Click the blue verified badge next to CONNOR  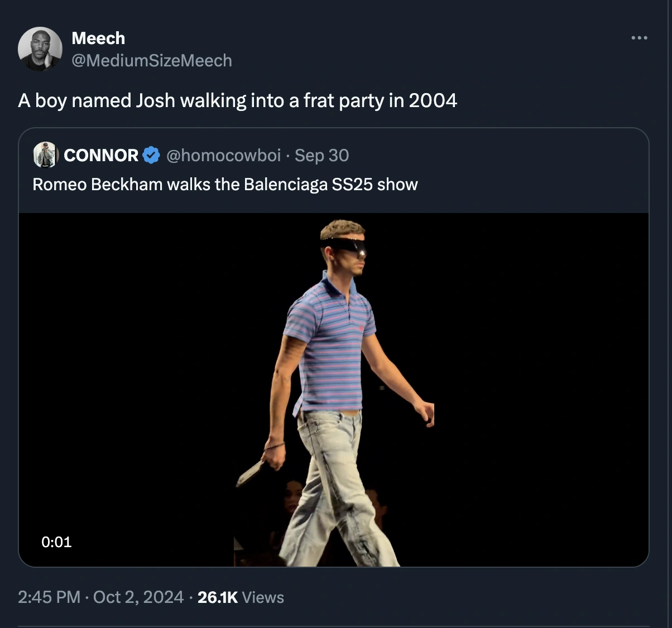(151, 155)
